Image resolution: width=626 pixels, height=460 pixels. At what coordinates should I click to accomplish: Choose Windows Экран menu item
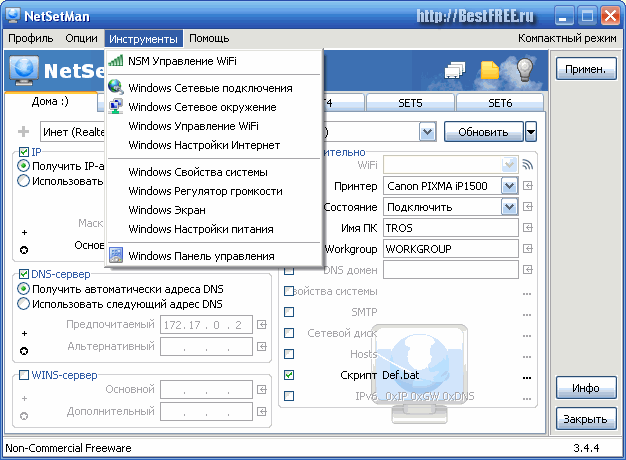point(214,210)
